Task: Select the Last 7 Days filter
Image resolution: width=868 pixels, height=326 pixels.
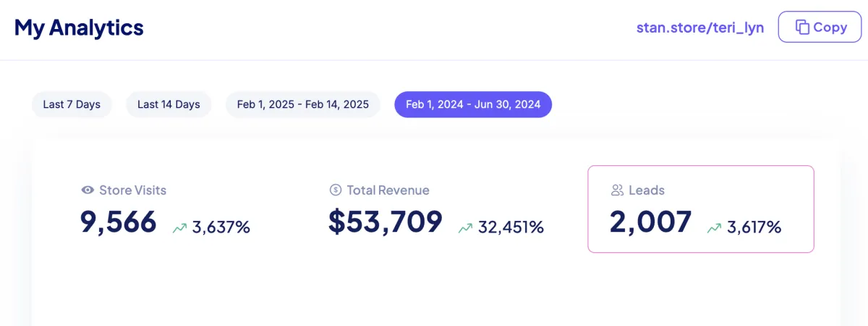Action: tap(72, 104)
